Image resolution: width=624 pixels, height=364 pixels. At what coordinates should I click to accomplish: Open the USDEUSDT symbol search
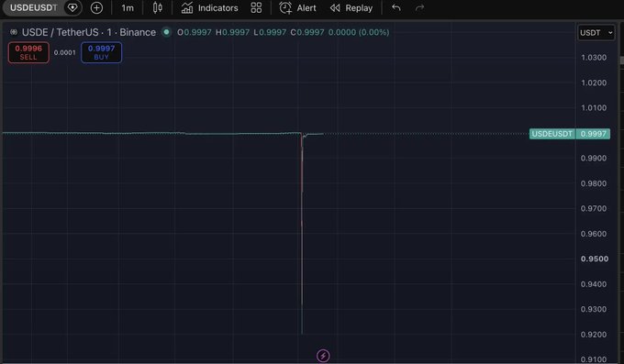[33, 8]
